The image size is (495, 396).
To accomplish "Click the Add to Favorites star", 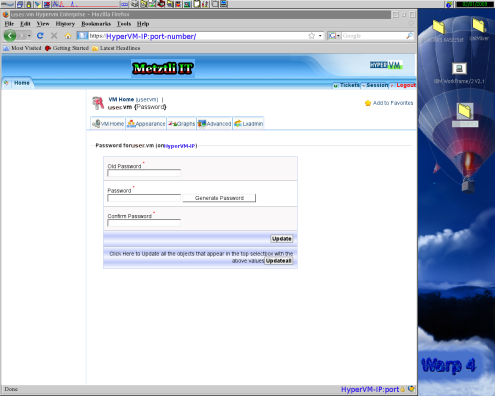I will pyautogui.click(x=368, y=103).
